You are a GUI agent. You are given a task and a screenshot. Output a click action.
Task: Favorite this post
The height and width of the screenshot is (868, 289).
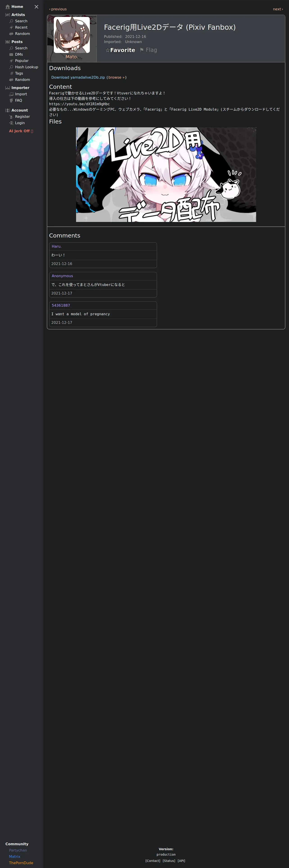(120, 50)
